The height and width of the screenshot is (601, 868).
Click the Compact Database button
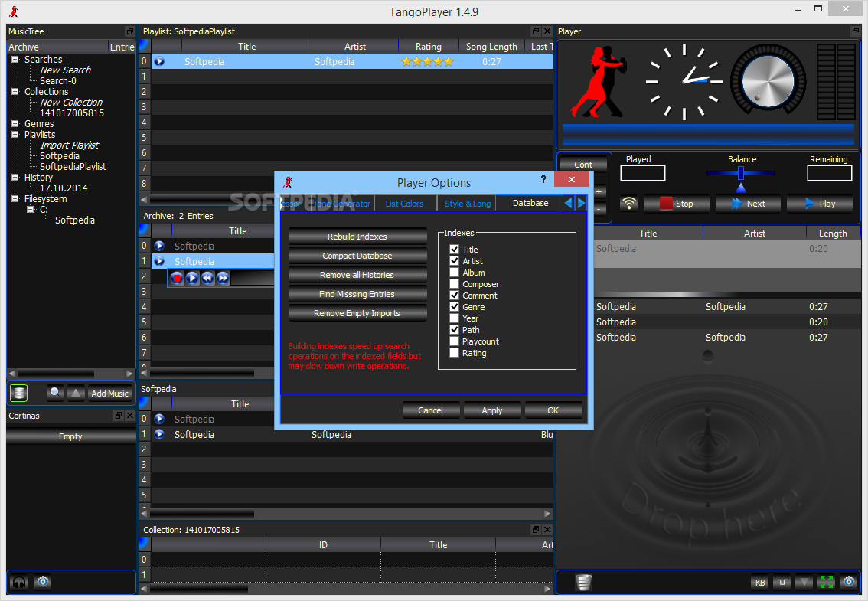[357, 256]
